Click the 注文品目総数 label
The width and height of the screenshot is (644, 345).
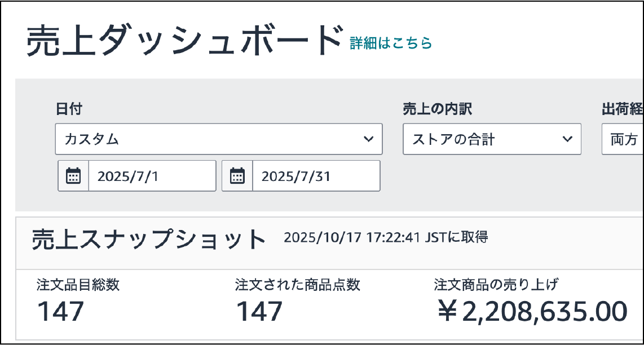point(78,285)
